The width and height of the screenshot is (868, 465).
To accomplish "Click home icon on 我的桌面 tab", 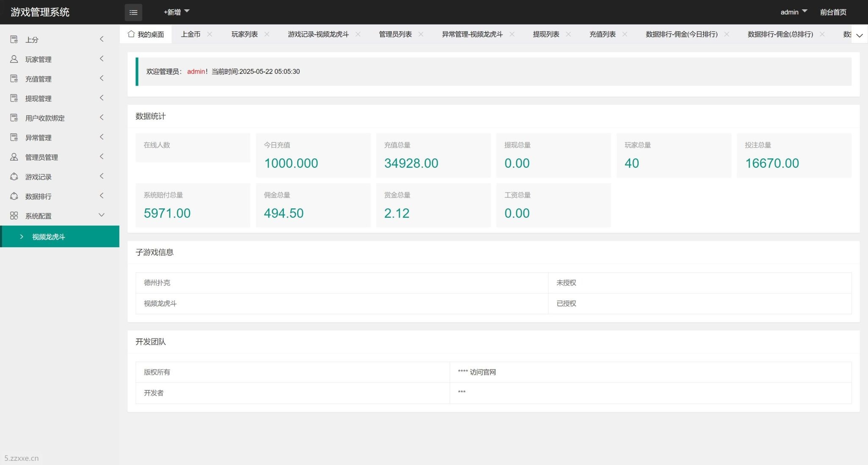I will point(131,34).
